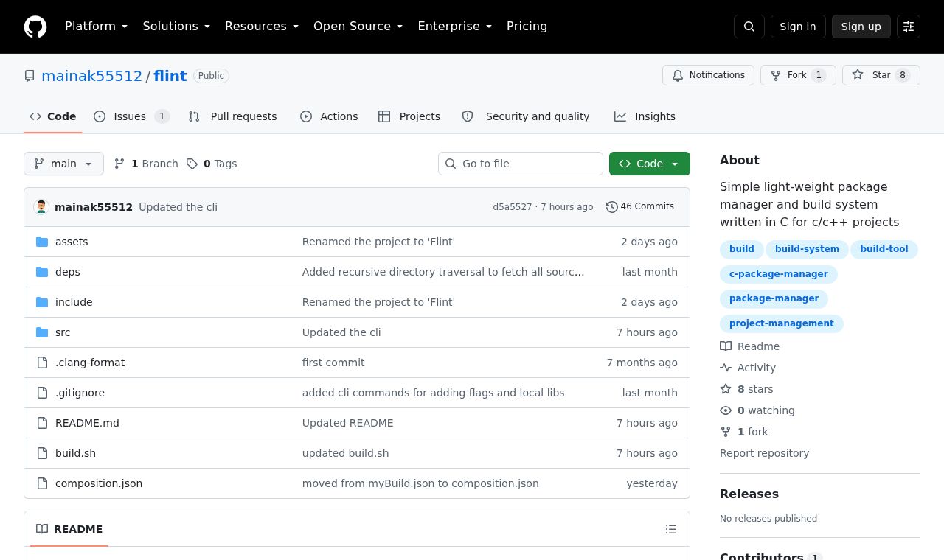This screenshot has height=560, width=944.
Task: Open commit message 'updated build.sh'
Action: coord(345,453)
